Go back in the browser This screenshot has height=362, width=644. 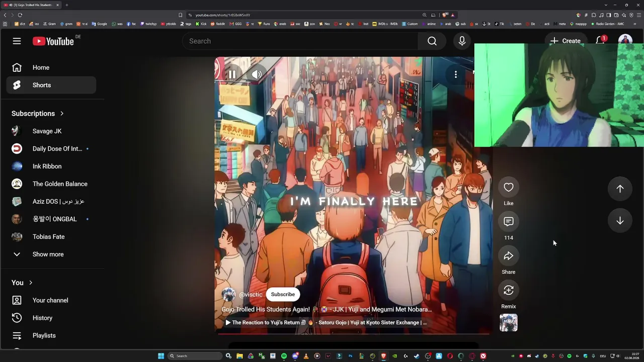5,15
